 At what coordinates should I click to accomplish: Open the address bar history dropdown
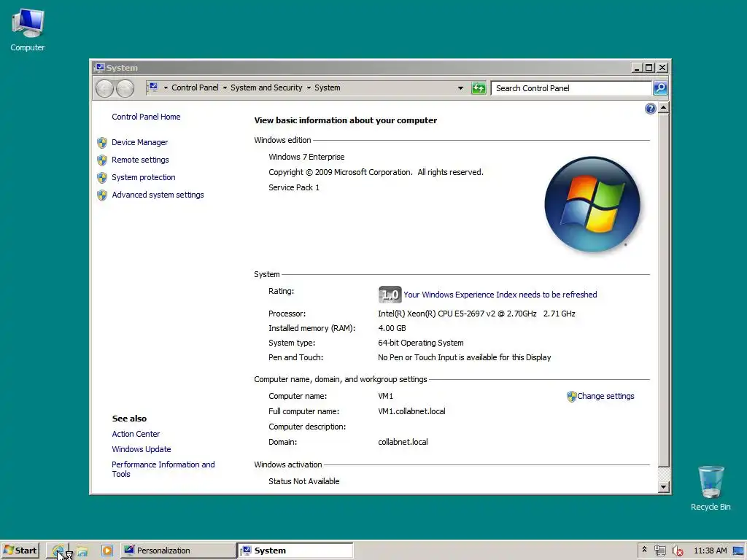tap(460, 88)
